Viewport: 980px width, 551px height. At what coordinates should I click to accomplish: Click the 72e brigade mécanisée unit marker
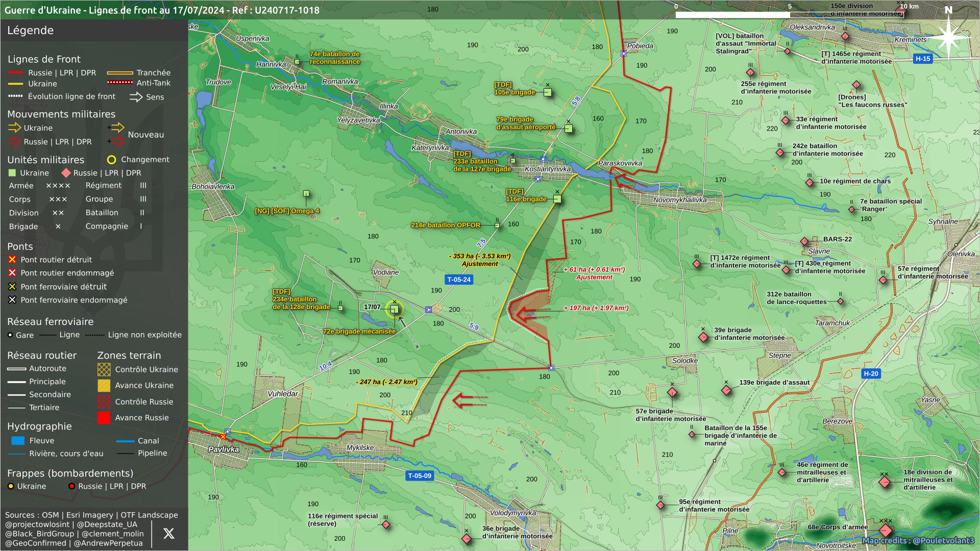click(x=394, y=309)
